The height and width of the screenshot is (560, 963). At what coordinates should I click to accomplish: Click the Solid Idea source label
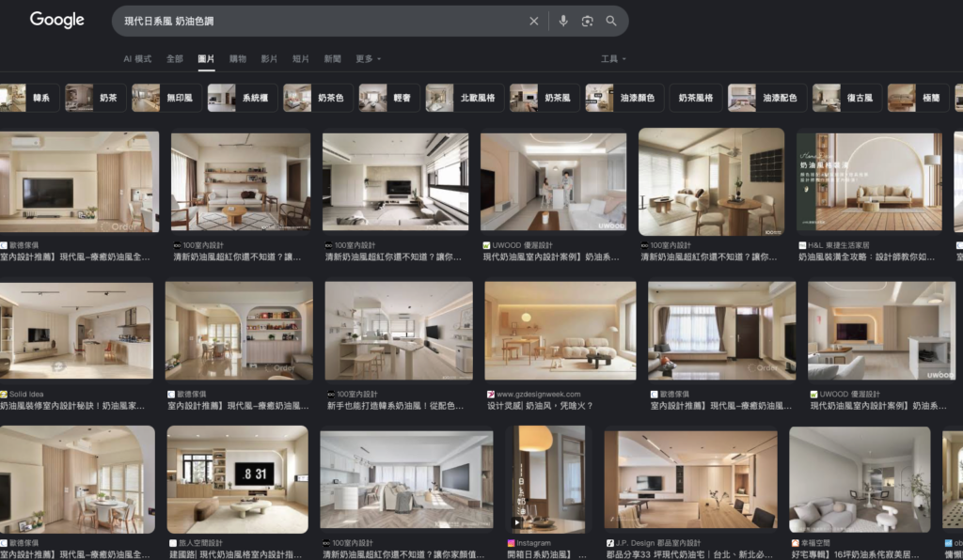[26, 395]
